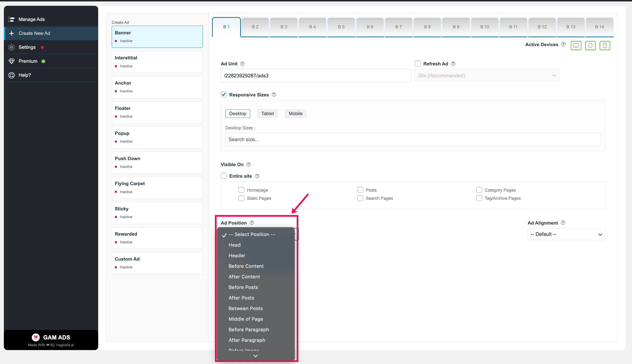Click the help icon beside Ad Alignment
The height and width of the screenshot is (364, 632).
[563, 223]
